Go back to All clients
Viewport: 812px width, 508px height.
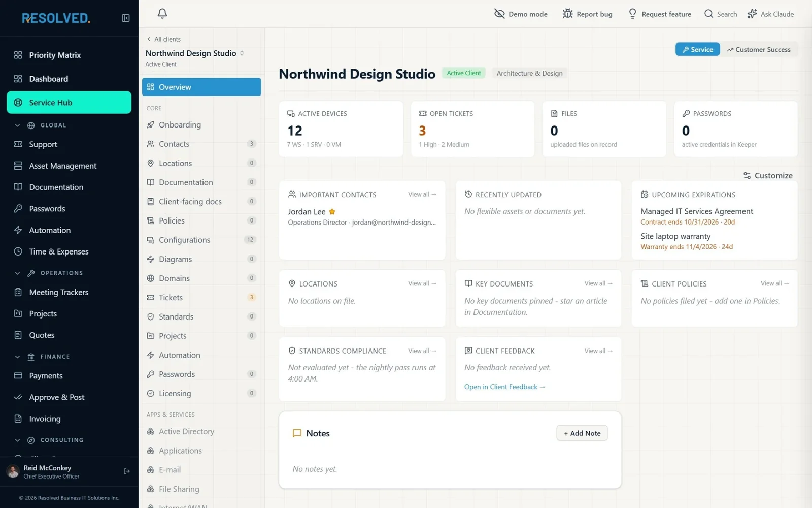164,39
